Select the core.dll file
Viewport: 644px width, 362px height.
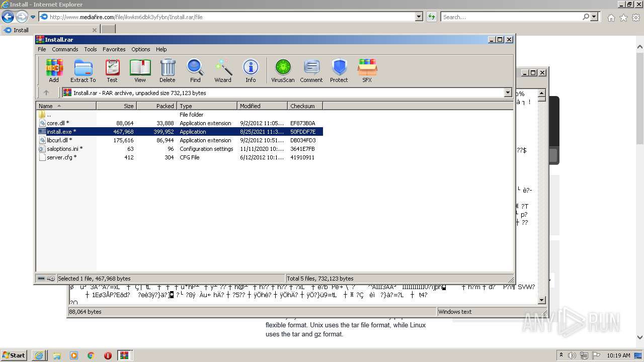tap(58, 123)
